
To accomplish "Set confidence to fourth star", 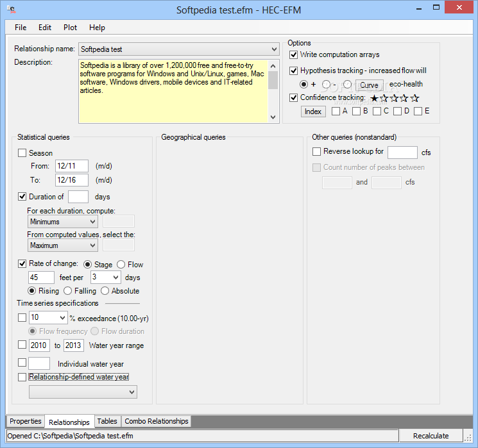I will point(404,98).
